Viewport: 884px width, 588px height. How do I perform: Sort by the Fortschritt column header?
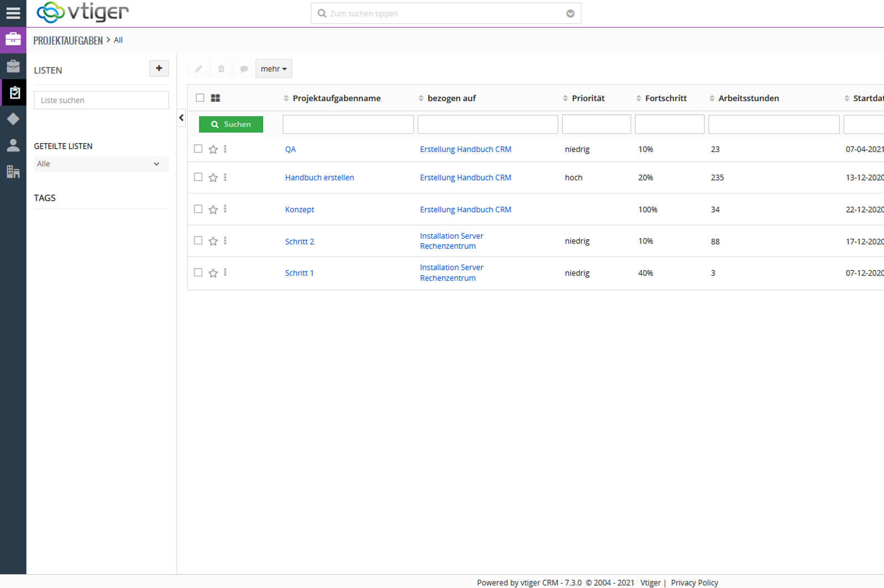pos(665,98)
